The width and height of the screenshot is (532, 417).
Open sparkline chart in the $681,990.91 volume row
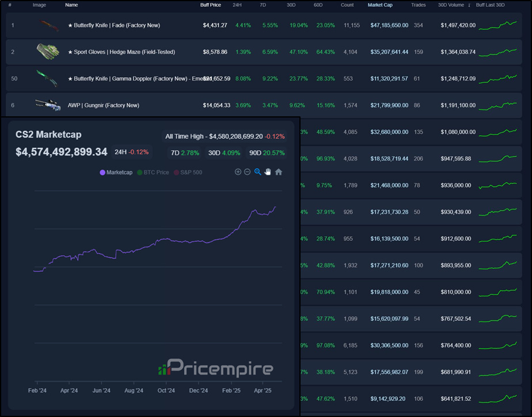click(x=497, y=372)
